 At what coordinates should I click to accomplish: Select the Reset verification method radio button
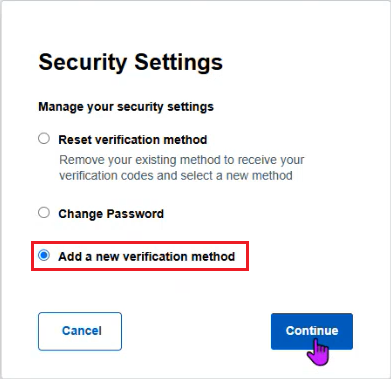[44, 138]
